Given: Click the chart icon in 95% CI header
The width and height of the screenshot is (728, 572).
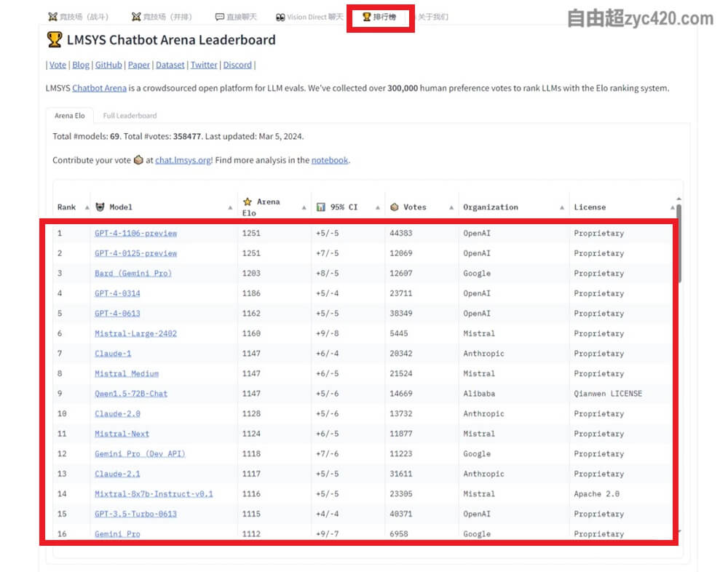Looking at the screenshot, I should [x=321, y=207].
